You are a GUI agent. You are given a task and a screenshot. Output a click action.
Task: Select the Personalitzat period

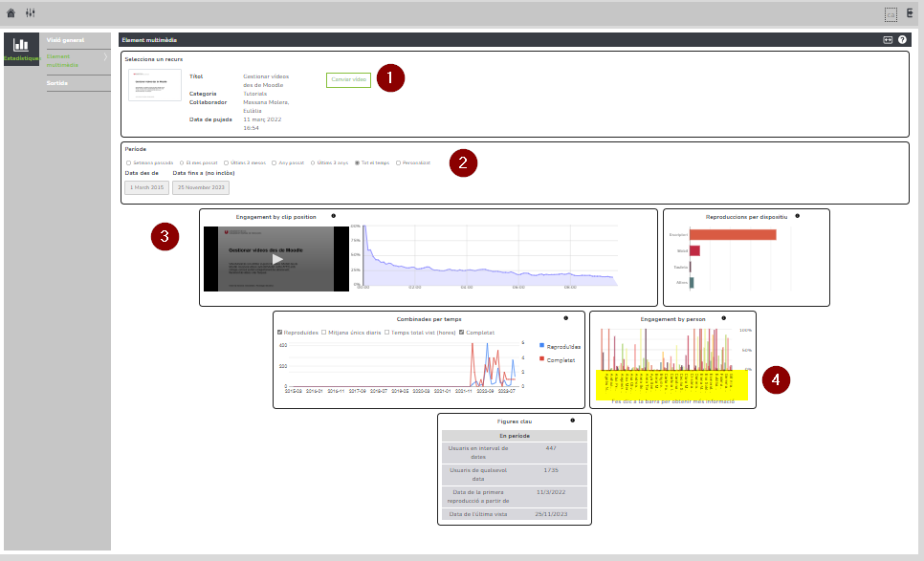(398, 163)
